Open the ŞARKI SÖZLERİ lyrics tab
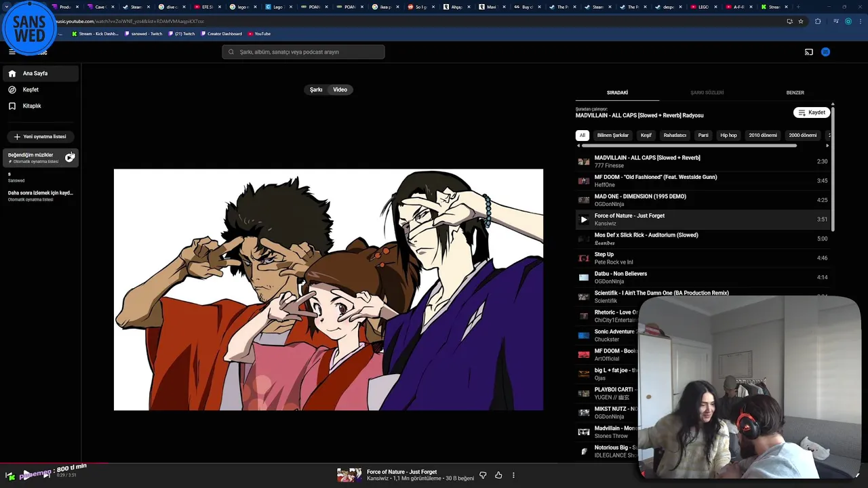The width and height of the screenshot is (868, 488). pos(707,93)
